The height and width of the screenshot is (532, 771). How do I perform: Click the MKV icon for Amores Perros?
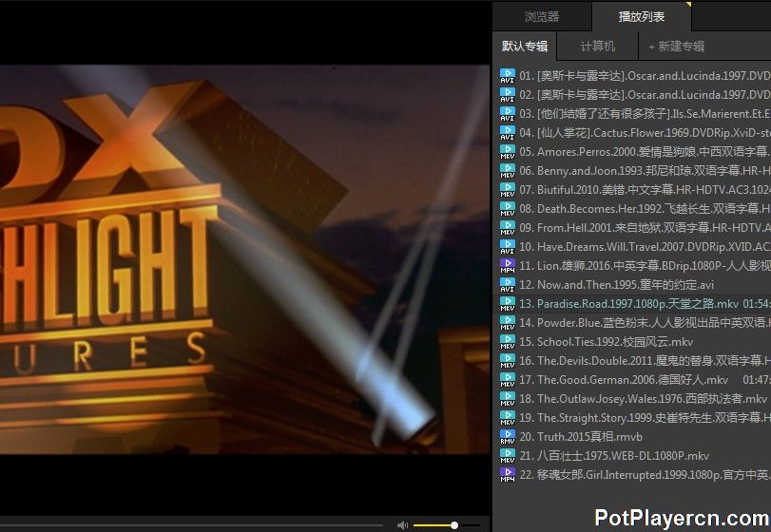[508, 152]
